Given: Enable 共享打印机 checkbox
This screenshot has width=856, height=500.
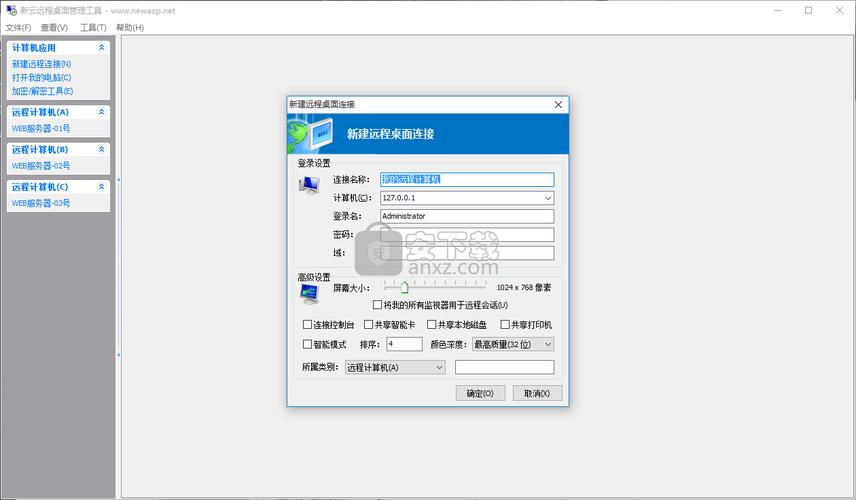Looking at the screenshot, I should click(x=505, y=325).
